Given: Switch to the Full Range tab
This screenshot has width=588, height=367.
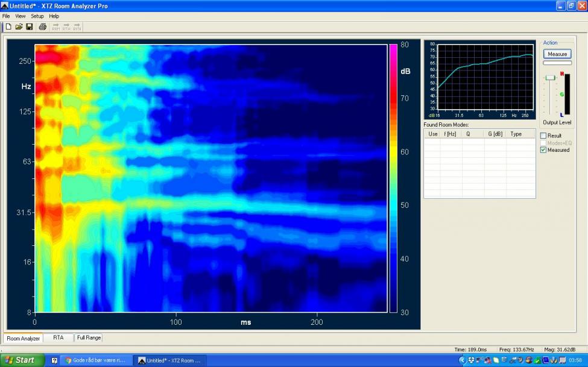Looking at the screenshot, I should [89, 338].
